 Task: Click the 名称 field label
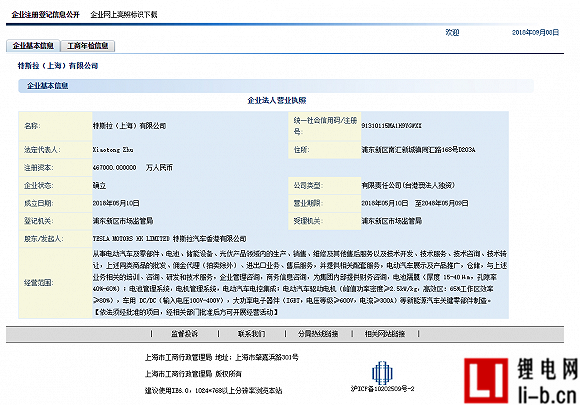pyautogui.click(x=32, y=126)
